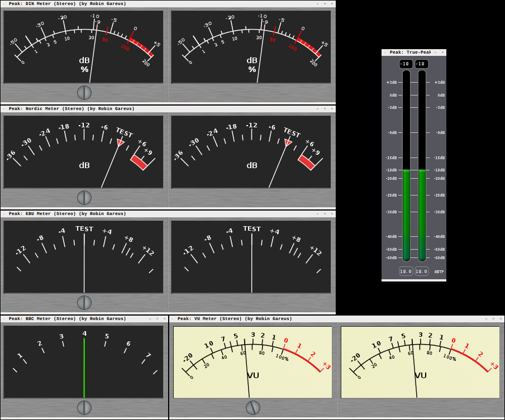Viewport: 505px width, 420px height.
Task: Click the Nordic Meter calibration screw
Action: point(84,198)
